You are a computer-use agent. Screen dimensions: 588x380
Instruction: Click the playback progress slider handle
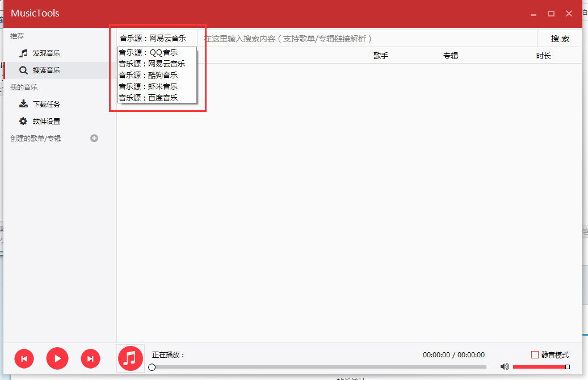click(152, 368)
